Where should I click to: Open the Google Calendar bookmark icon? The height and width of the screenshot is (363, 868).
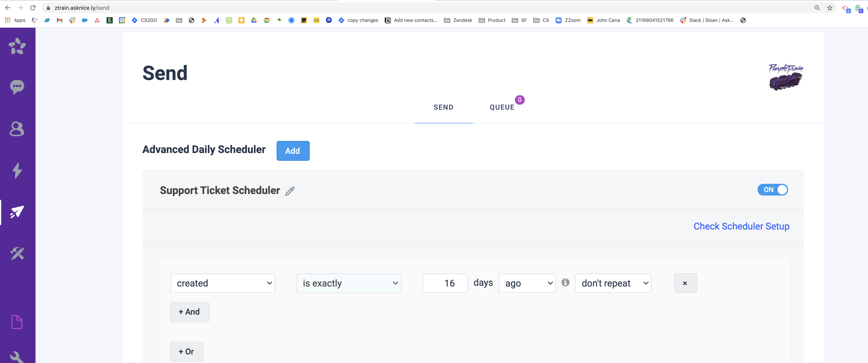tap(122, 20)
